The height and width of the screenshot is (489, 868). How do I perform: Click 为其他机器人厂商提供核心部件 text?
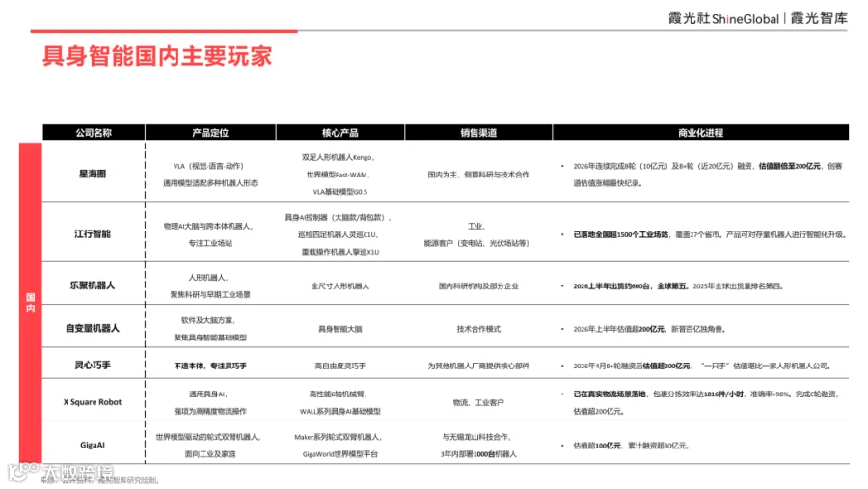click(478, 367)
